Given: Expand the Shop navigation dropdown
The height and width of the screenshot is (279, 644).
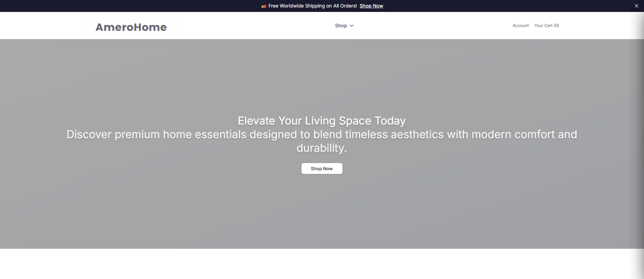Looking at the screenshot, I should pos(344,26).
